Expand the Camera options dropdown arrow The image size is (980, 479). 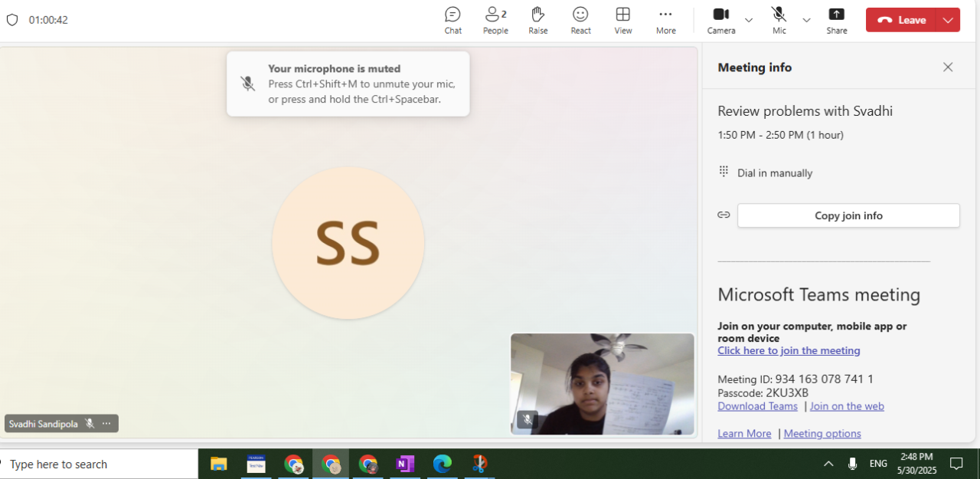point(749,20)
